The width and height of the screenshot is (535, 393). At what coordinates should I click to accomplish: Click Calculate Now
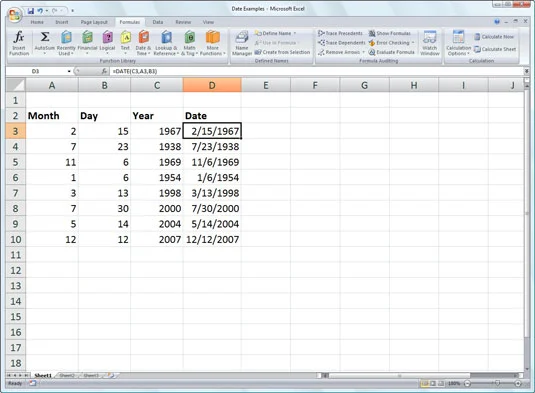pos(494,37)
